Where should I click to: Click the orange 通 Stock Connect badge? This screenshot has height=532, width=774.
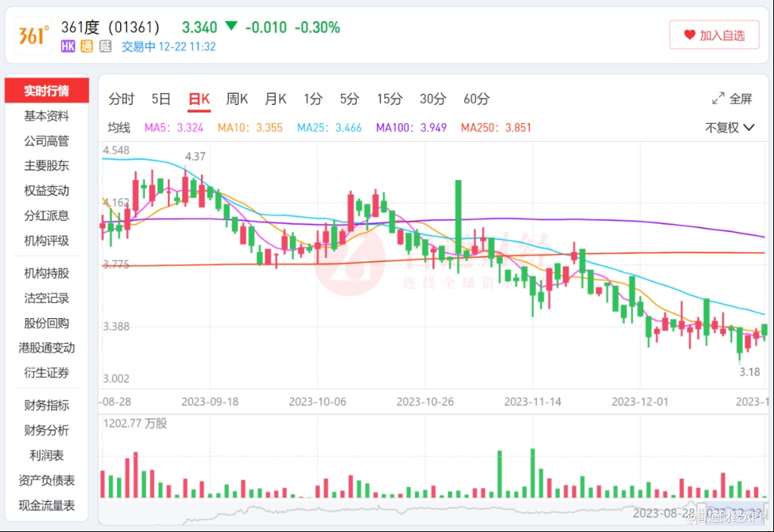coord(86,47)
